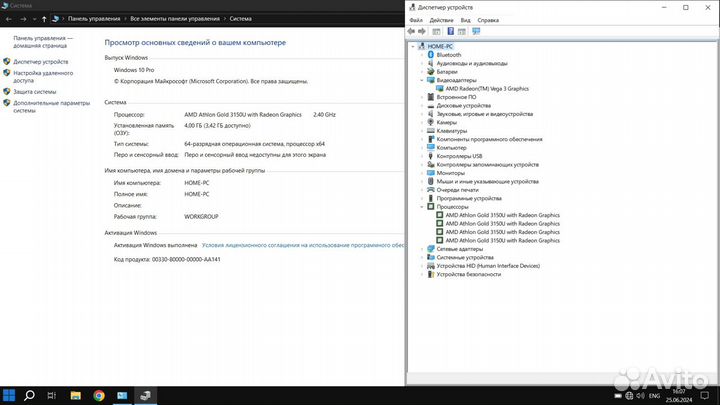Launch File Explorer from taskbar
This screenshot has height=405, width=720.
point(76,395)
